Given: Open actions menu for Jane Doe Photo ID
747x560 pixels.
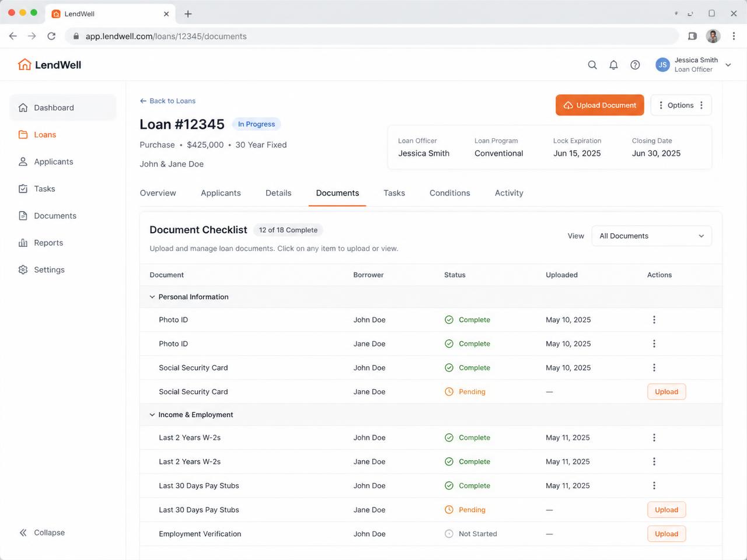Looking at the screenshot, I should point(654,344).
